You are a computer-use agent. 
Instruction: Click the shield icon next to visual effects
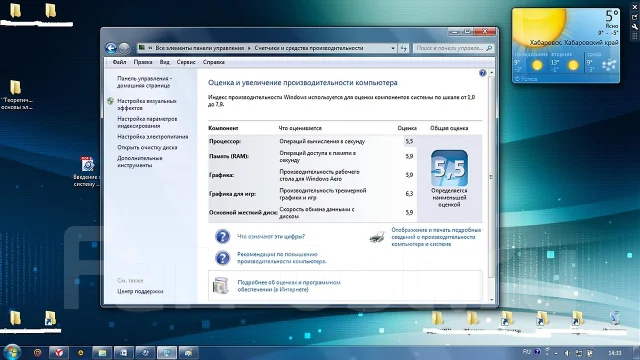(x=110, y=101)
